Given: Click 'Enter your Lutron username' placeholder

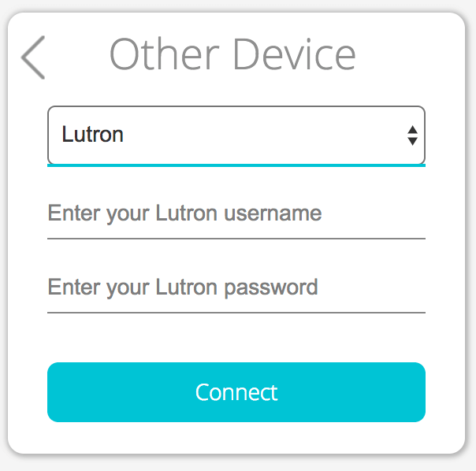Looking at the screenshot, I should tap(184, 213).
